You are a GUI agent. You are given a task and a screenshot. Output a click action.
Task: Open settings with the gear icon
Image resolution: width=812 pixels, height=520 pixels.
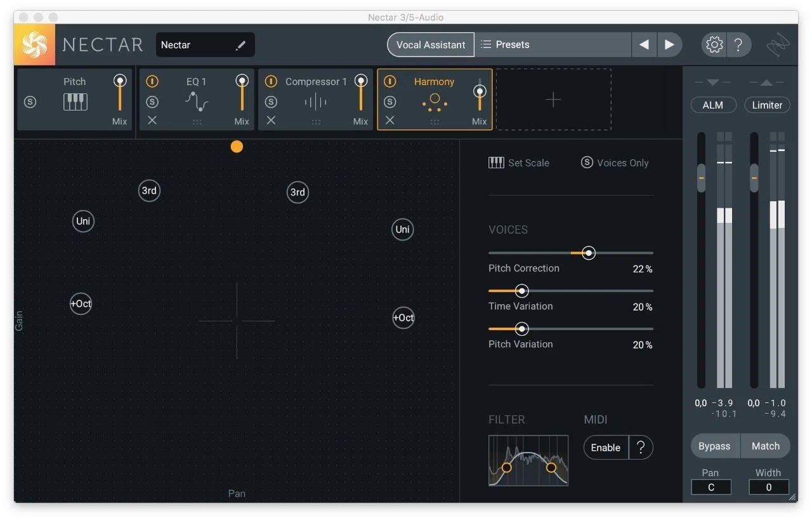pyautogui.click(x=714, y=45)
